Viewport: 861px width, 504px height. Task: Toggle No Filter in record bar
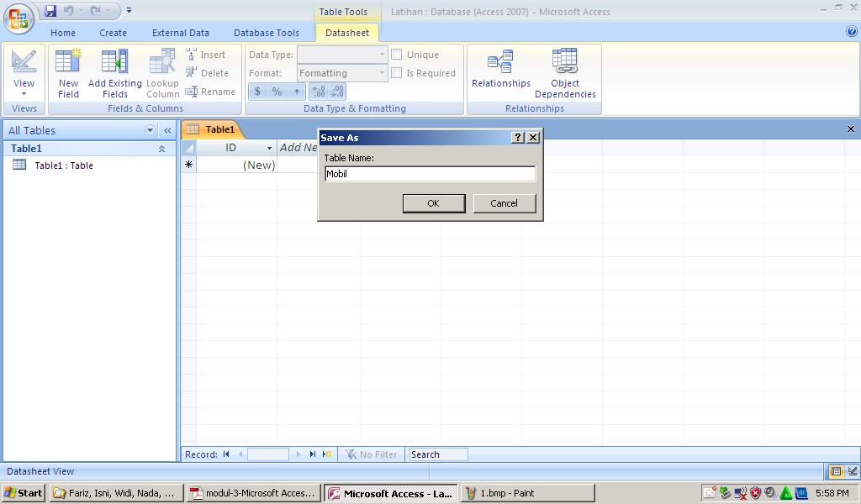[371, 454]
